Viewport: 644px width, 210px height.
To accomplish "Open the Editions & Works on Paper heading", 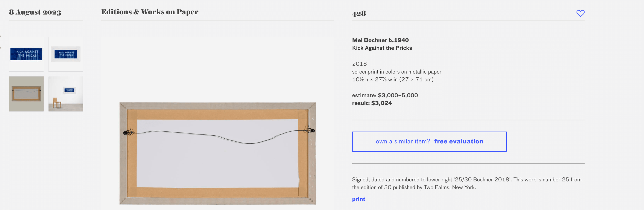I will pos(149,12).
